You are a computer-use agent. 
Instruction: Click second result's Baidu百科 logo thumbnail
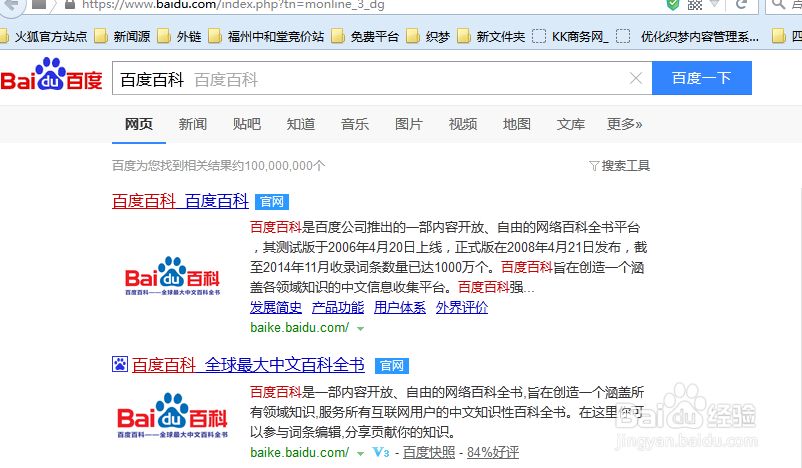coord(172,415)
